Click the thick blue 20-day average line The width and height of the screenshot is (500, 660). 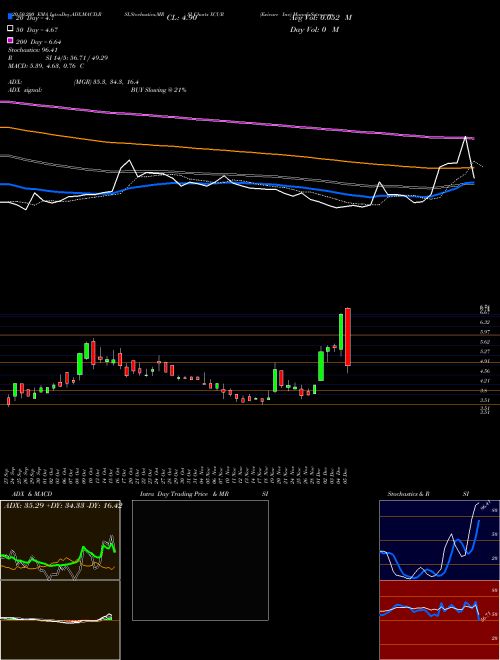click(x=236, y=184)
